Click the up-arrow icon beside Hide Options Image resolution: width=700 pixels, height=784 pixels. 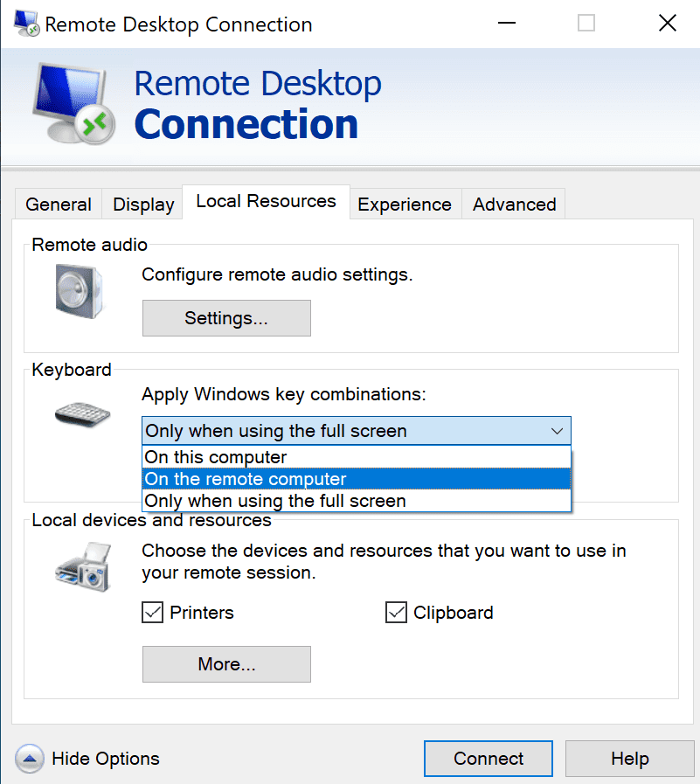(x=30, y=759)
